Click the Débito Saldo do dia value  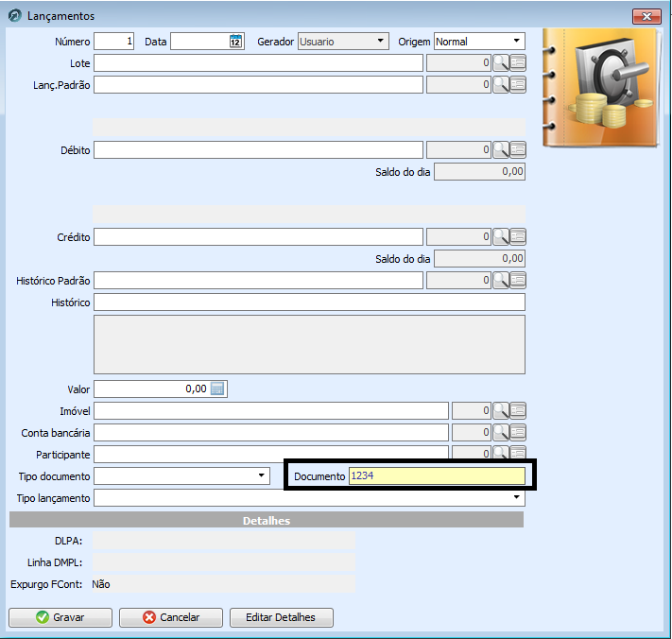click(x=479, y=171)
